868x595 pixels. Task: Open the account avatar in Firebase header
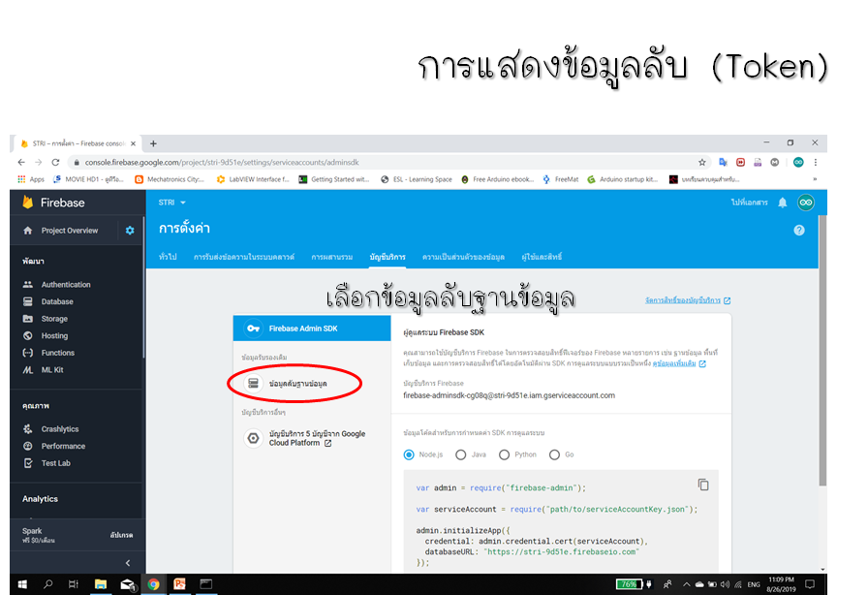(x=806, y=203)
